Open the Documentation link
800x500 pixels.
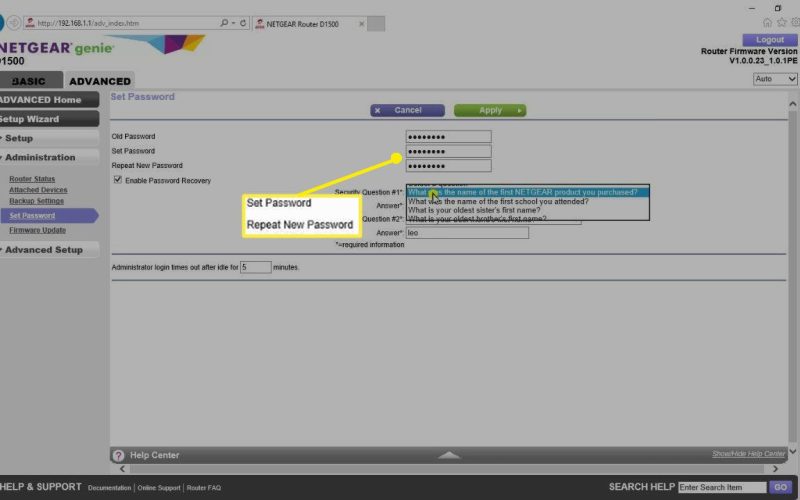pyautogui.click(x=109, y=488)
